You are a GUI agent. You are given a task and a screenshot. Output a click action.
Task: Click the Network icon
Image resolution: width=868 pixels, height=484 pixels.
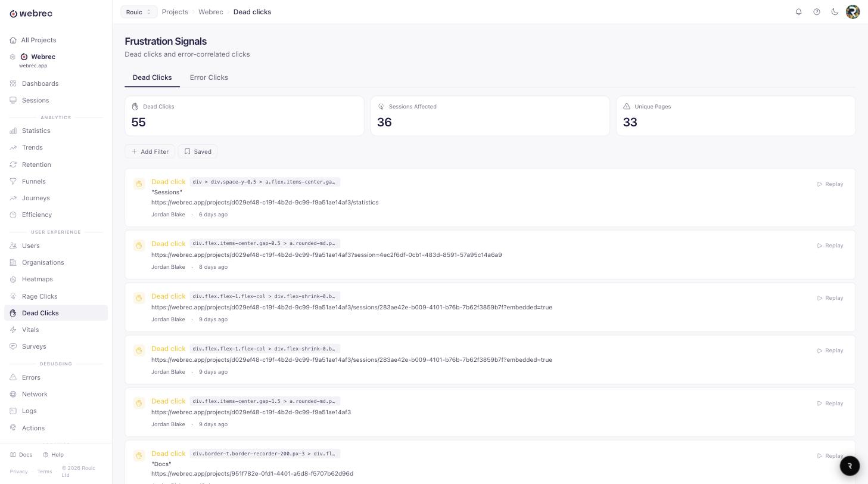[x=13, y=394]
